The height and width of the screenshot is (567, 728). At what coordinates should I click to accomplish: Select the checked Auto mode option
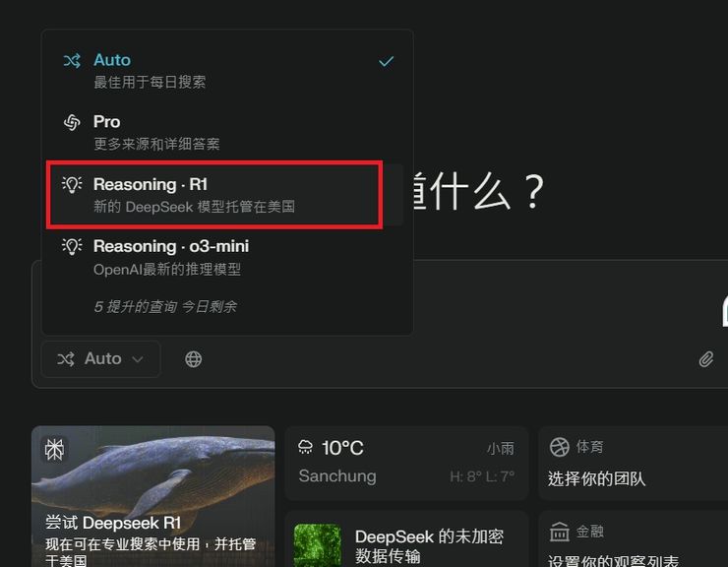(x=227, y=71)
